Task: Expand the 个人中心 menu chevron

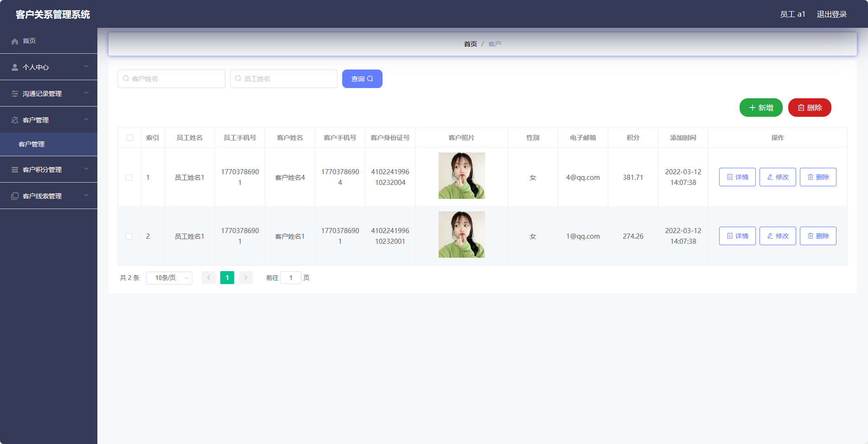Action: tap(86, 67)
